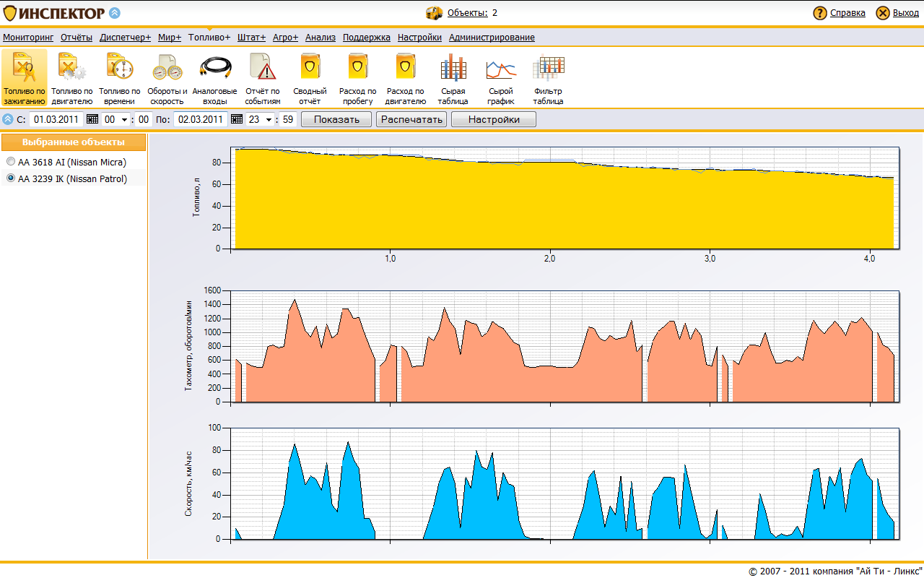Open the Топливо по времени report

[120, 78]
